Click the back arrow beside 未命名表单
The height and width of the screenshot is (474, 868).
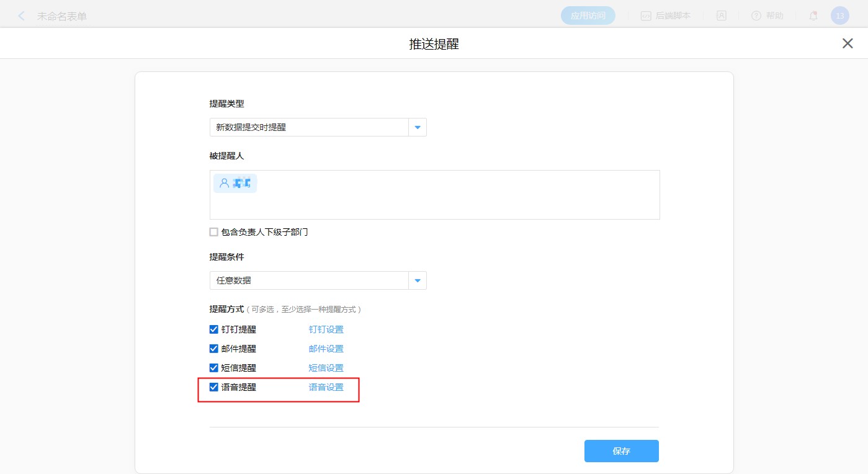pos(22,16)
